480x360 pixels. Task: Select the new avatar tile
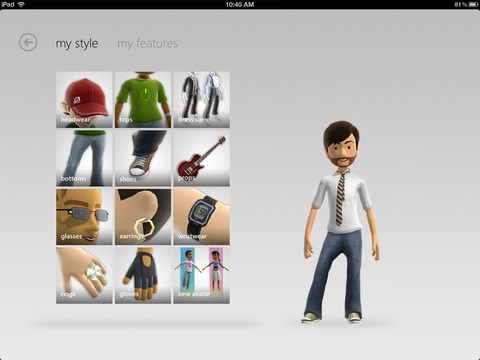tap(201, 275)
